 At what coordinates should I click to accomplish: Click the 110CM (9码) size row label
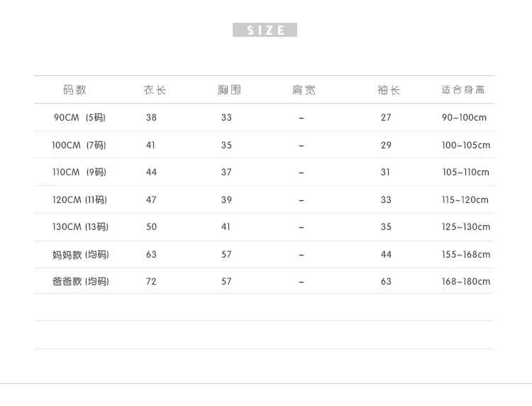(79, 172)
